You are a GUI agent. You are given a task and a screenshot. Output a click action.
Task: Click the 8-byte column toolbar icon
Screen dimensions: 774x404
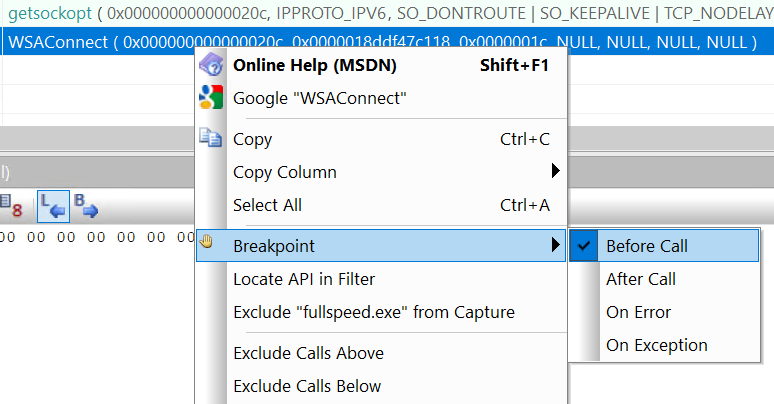point(12,206)
